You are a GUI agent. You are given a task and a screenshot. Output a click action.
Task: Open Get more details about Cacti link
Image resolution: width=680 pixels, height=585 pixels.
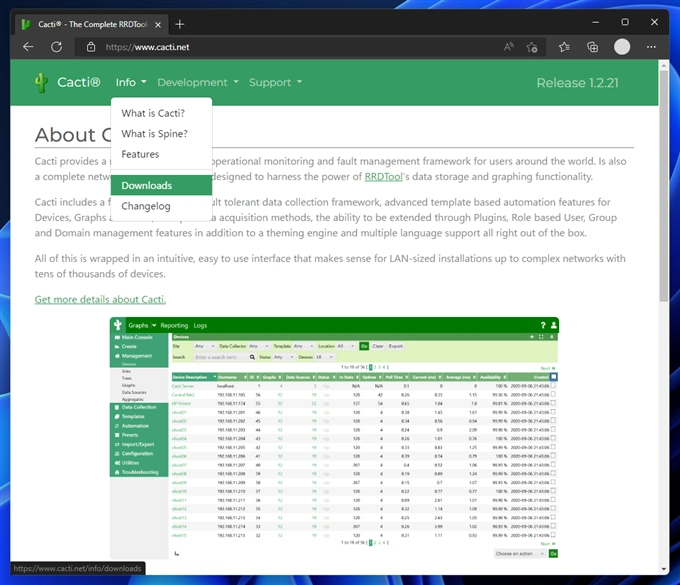click(100, 299)
